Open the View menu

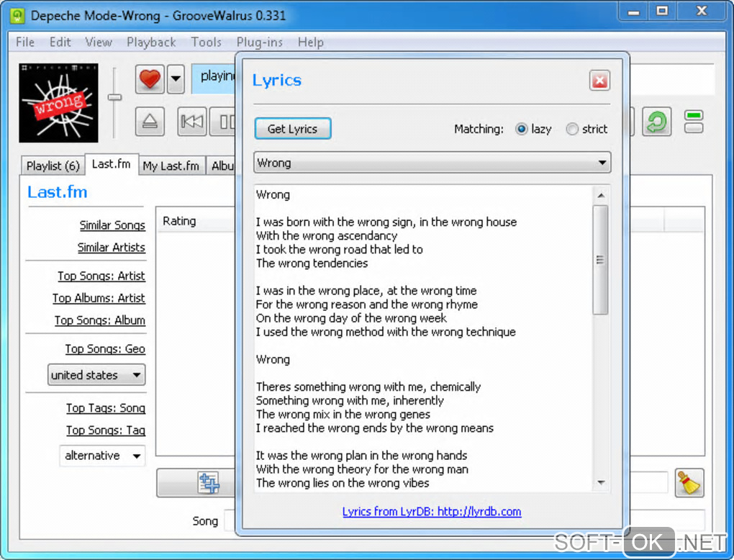[99, 42]
